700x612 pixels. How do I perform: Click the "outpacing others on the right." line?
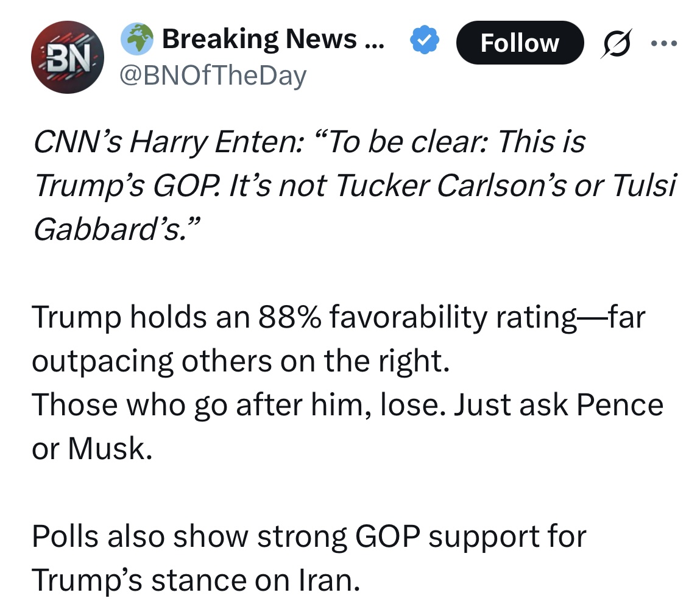tap(241, 362)
